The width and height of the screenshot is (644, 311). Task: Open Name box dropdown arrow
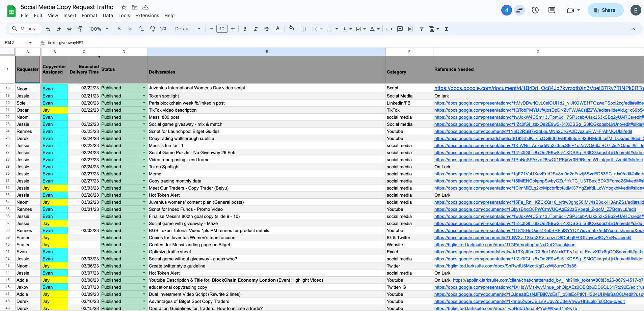(30, 43)
